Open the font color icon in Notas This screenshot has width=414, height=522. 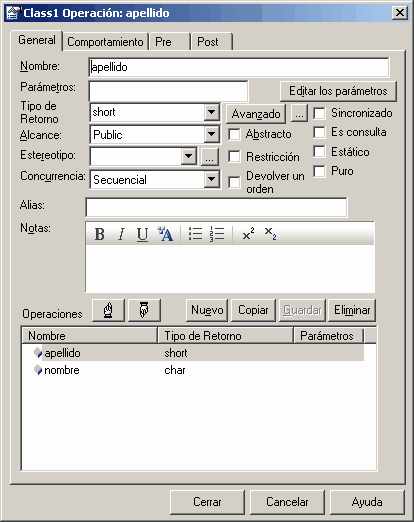pyautogui.click(x=165, y=234)
